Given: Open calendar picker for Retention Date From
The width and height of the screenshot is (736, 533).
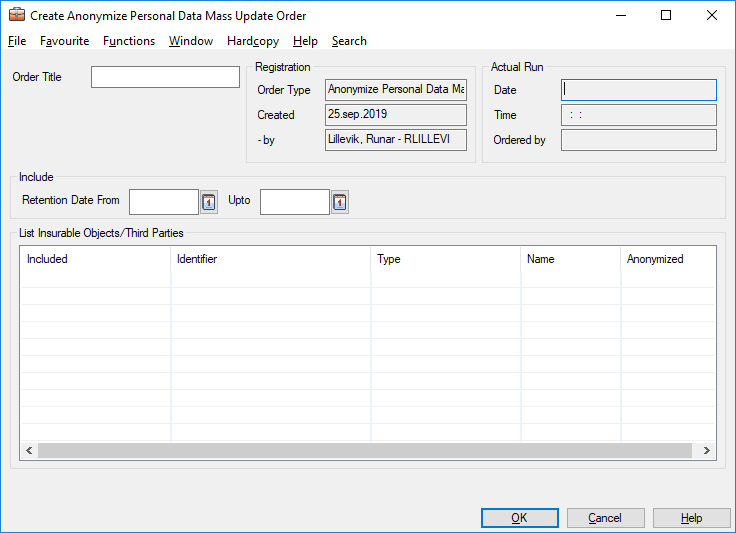Looking at the screenshot, I should [209, 202].
